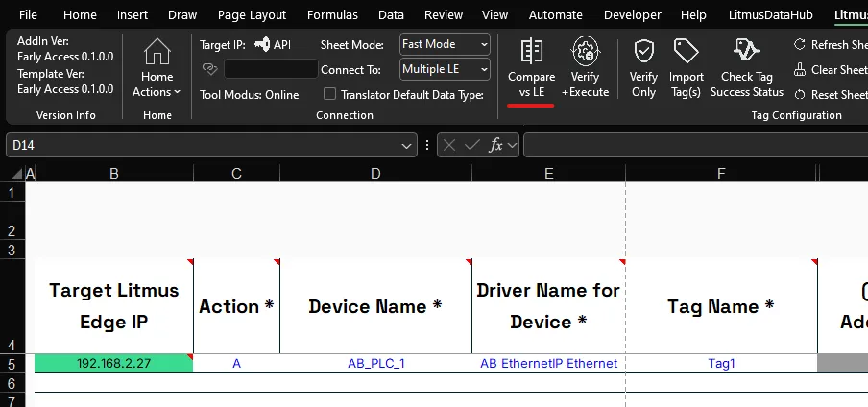868x407 pixels.
Task: Open Import Tag(s) tool
Action: pos(687,69)
